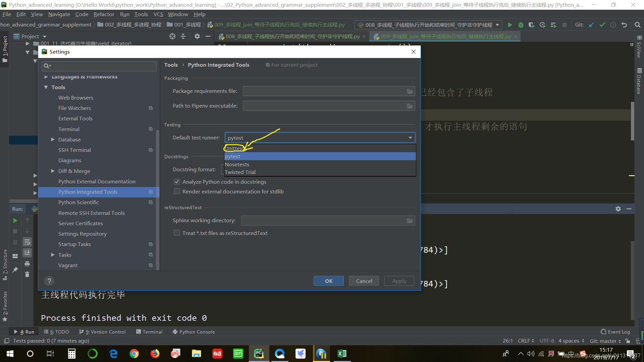Image resolution: width=644 pixels, height=362 pixels.
Task: Toggle Render external documentation for stdlib
Action: pyautogui.click(x=177, y=191)
